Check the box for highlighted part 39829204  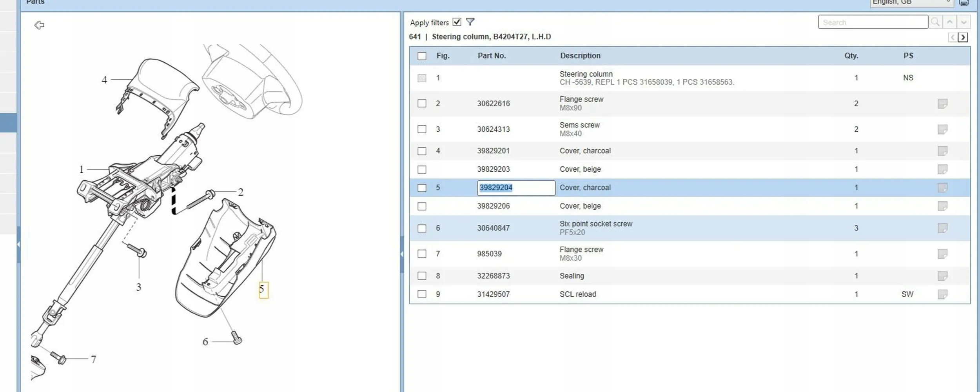coord(422,188)
